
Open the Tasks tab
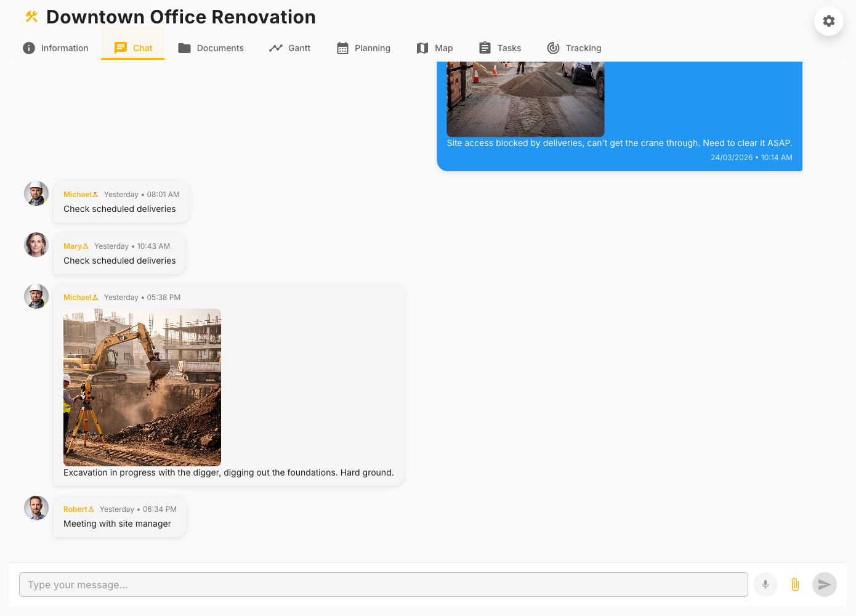(x=499, y=48)
